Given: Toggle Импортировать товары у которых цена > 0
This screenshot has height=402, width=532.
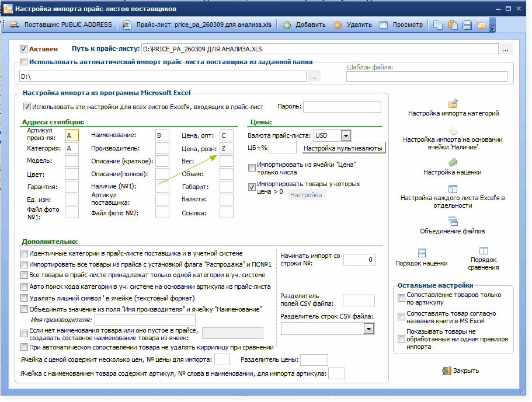Looking at the screenshot, I should (252, 187).
